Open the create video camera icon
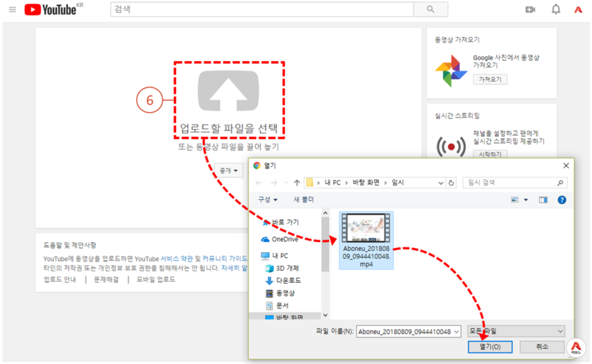This screenshot has width=592, height=364. pyautogui.click(x=530, y=9)
